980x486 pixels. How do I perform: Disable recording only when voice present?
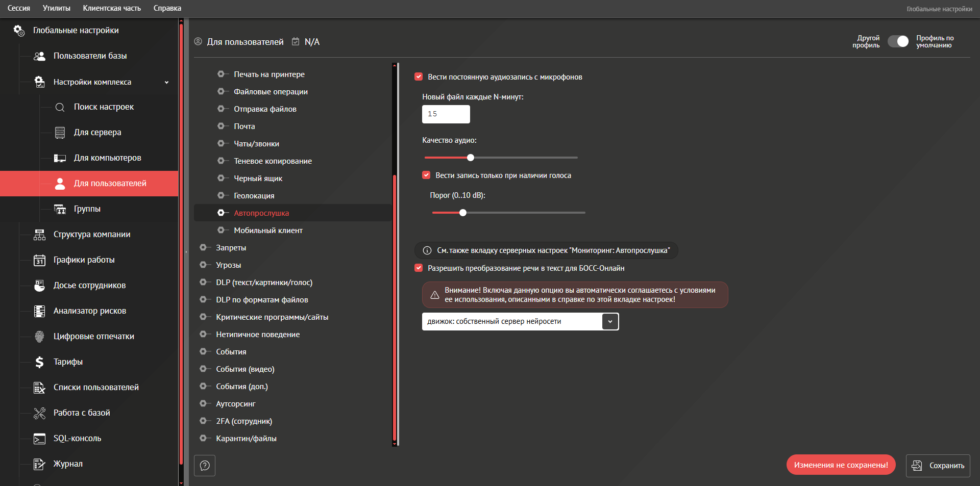point(426,175)
